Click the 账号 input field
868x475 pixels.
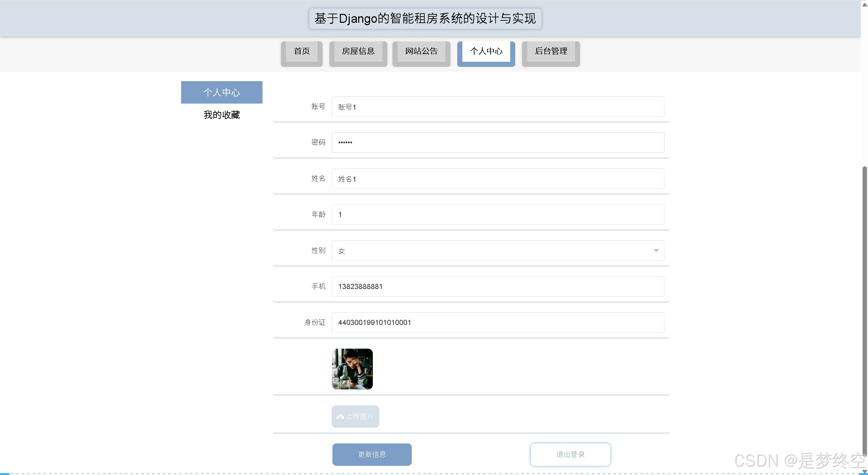pos(498,107)
